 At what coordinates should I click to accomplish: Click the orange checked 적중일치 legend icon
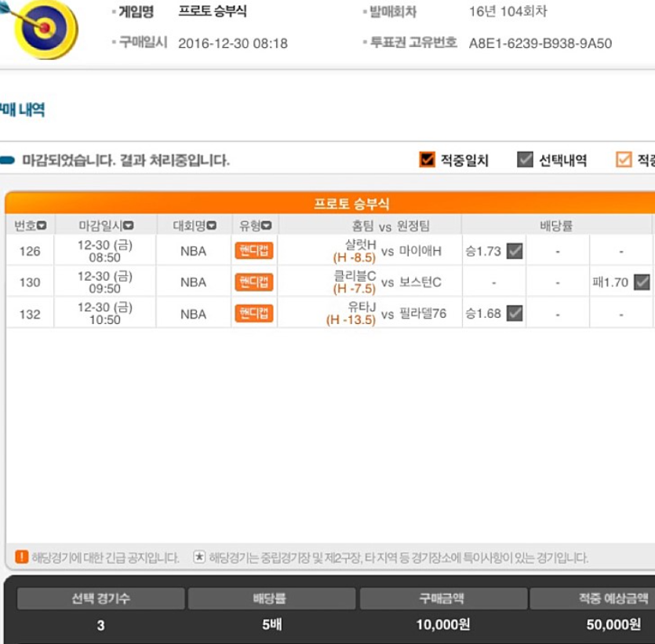[x=427, y=159]
